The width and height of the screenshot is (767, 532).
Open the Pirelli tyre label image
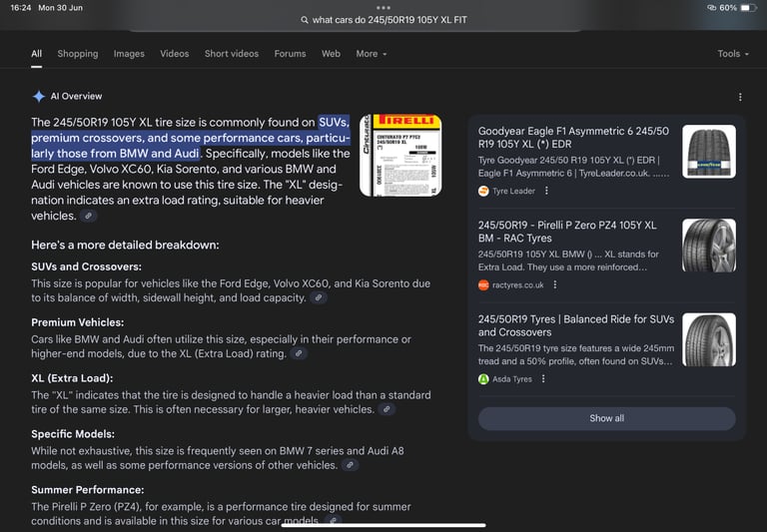click(400, 156)
